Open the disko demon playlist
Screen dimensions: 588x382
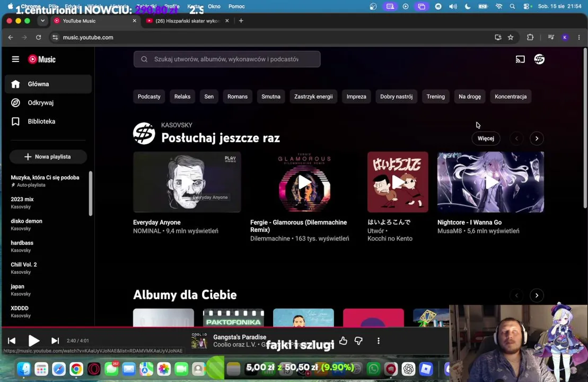[x=27, y=224]
